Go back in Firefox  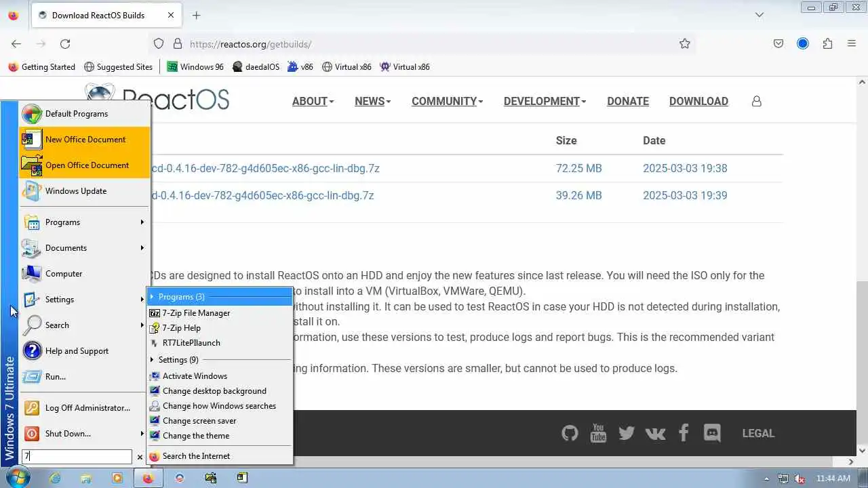16,43
